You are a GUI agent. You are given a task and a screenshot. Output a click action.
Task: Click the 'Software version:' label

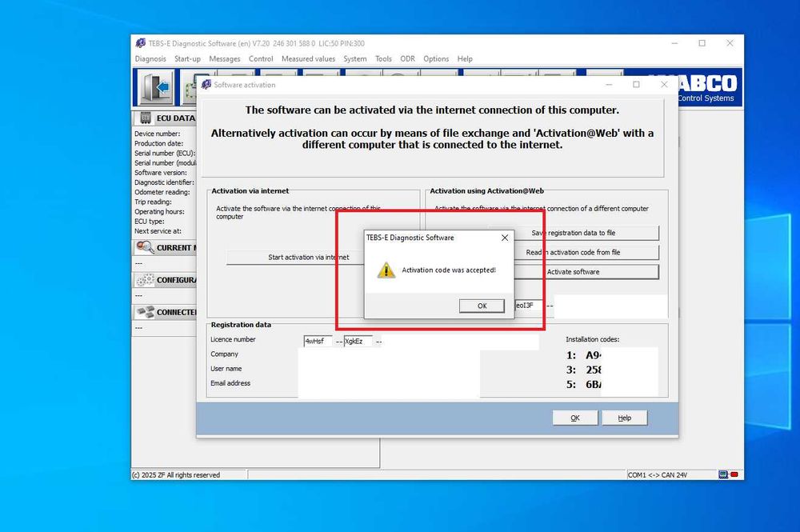pos(161,173)
